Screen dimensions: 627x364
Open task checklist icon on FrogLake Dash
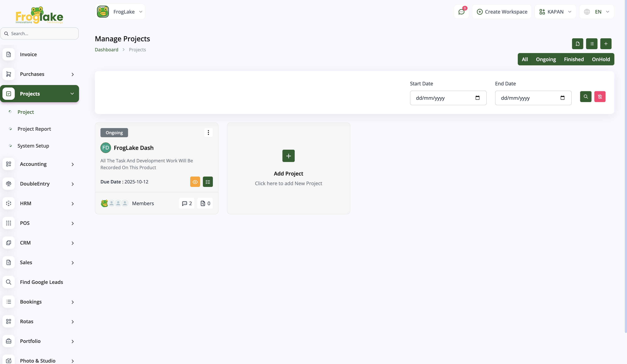point(208,182)
